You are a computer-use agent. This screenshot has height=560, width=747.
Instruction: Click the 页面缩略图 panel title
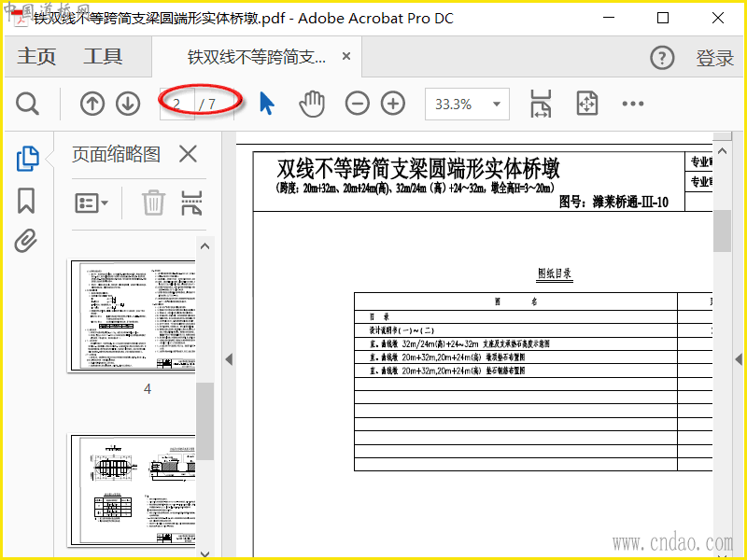point(116,154)
